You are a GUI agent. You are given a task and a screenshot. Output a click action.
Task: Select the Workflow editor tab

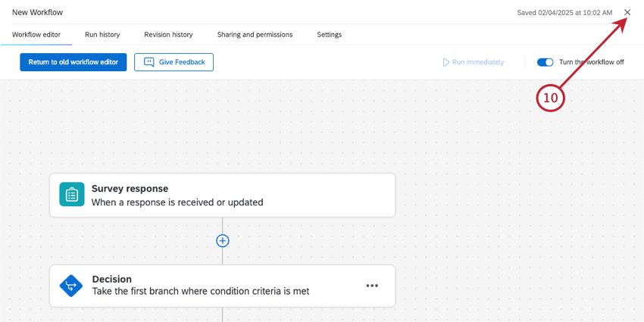pos(36,34)
